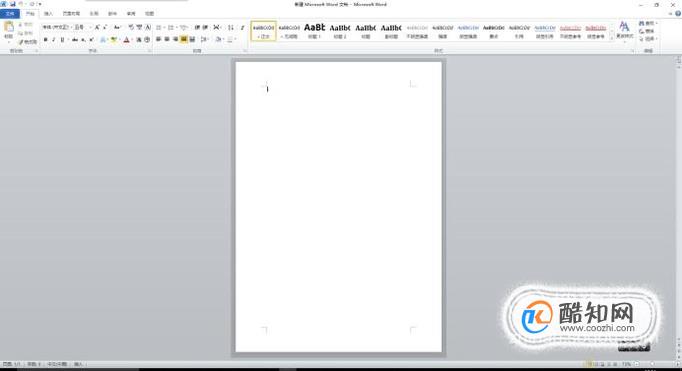The width and height of the screenshot is (682, 371).
Task: Toggle italic formatting I button
Action: coord(53,40)
